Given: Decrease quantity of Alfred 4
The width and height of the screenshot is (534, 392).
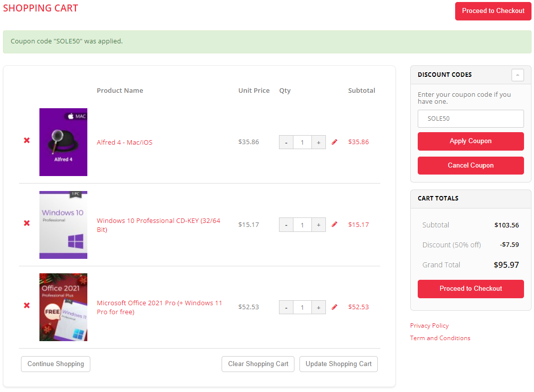Looking at the screenshot, I should click(286, 142).
